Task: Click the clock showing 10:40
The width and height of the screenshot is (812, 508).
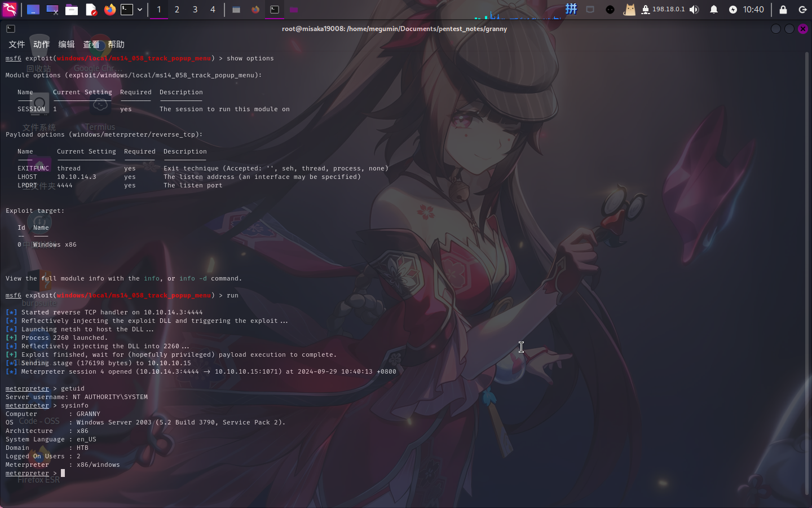Action: [753, 10]
